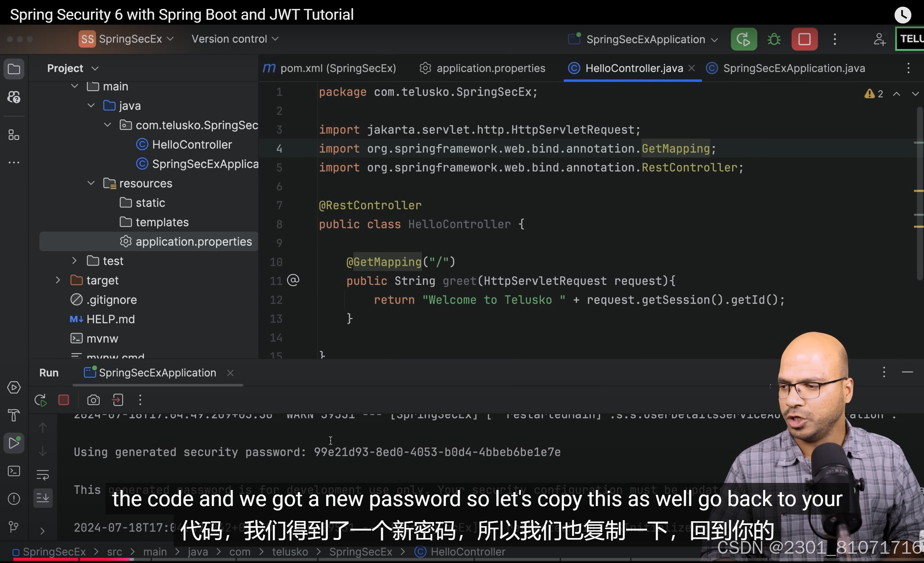
Task: Click the Run console horizontal scrollbar
Action: click(x=158, y=385)
